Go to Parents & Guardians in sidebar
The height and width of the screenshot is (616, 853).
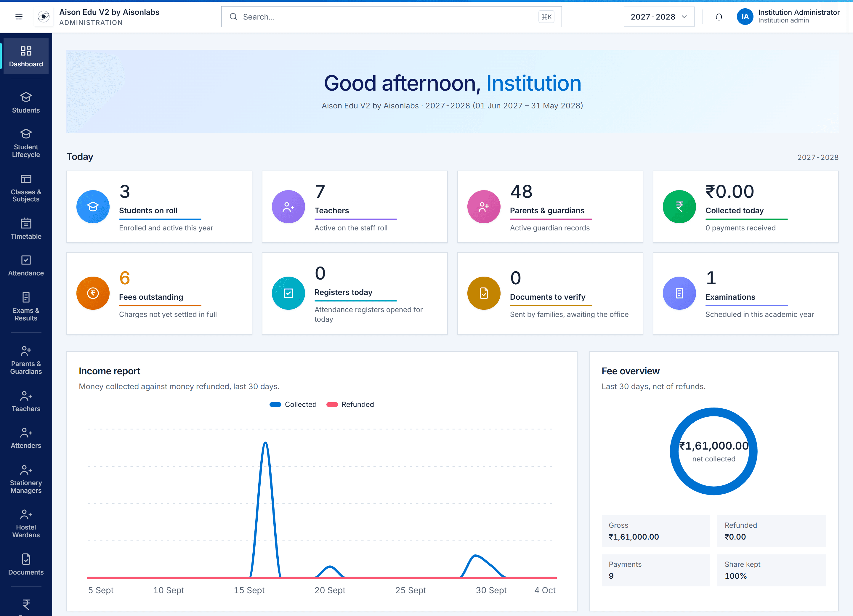[x=26, y=360]
